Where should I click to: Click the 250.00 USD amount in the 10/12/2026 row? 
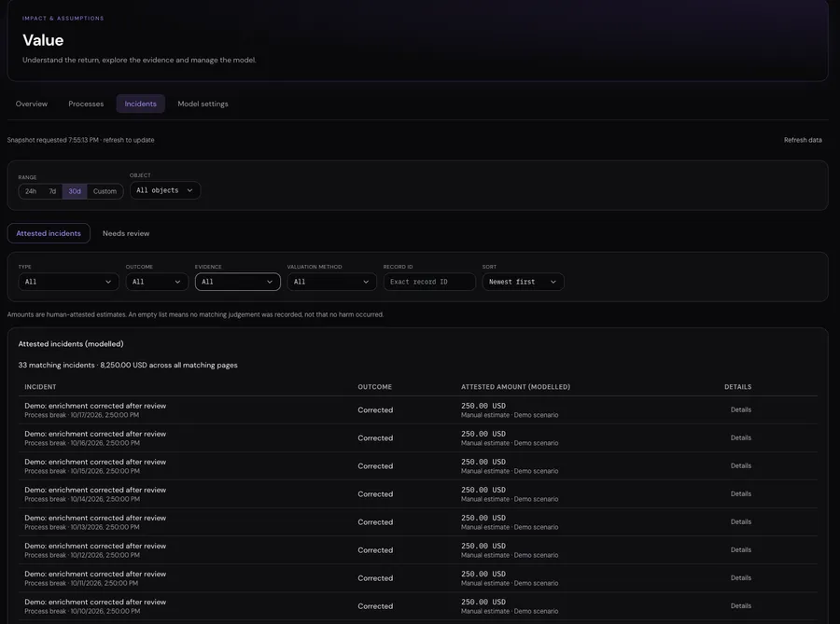(x=483, y=546)
